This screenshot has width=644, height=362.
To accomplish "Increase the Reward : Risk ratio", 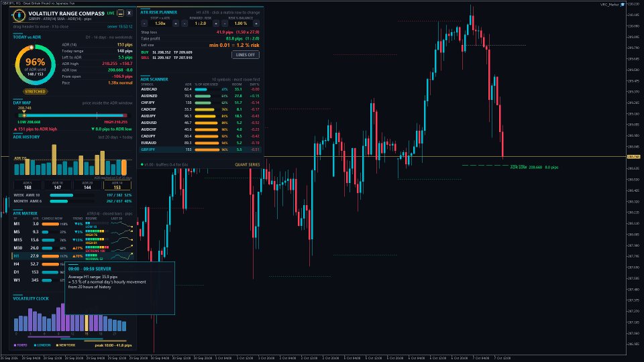I will [x=216, y=23].
